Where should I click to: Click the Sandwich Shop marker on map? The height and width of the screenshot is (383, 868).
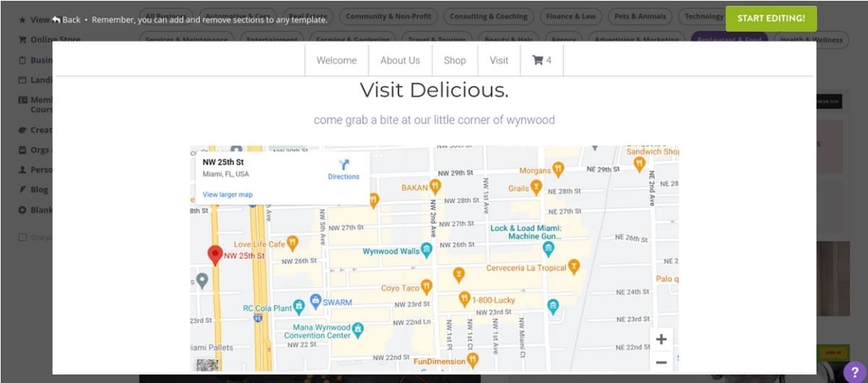point(639,164)
